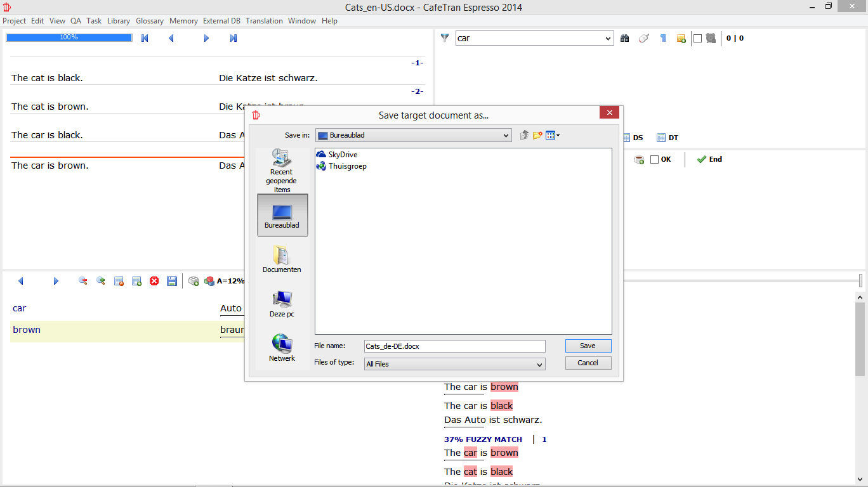Click the 100% segment progress bar
Screen dimensions: 868x487
pyautogui.click(x=69, y=38)
